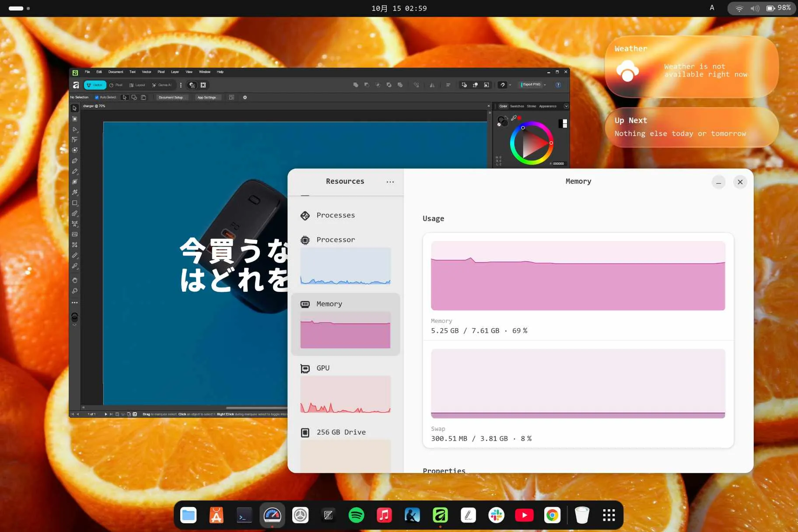
Task: Click the gear icon in context toolbar
Action: [245, 98]
